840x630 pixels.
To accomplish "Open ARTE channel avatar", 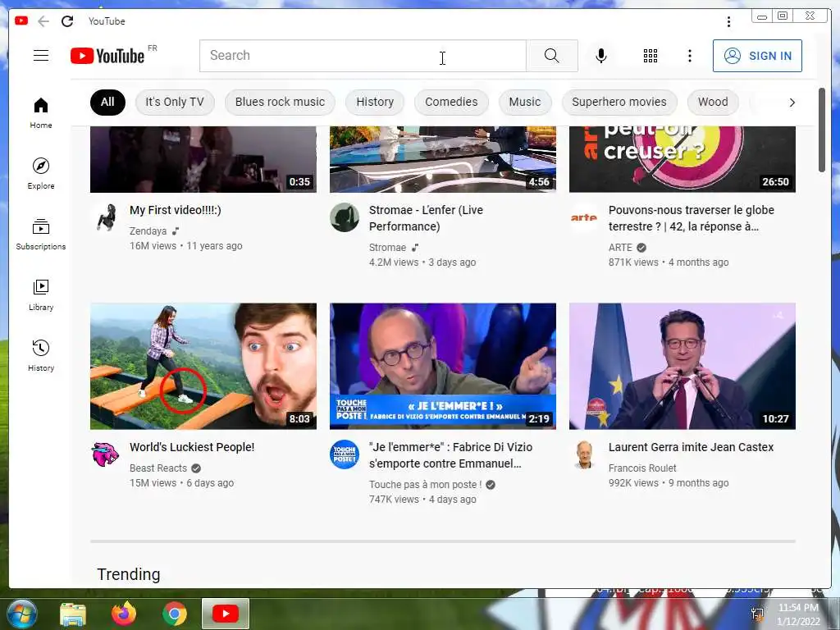I will click(584, 217).
